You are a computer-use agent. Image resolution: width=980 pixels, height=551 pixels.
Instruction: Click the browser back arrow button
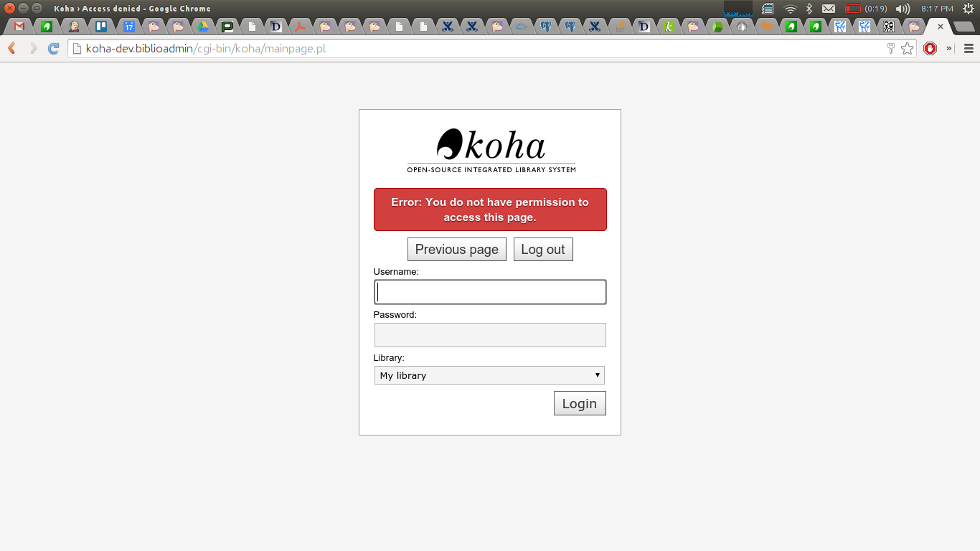click(11, 49)
